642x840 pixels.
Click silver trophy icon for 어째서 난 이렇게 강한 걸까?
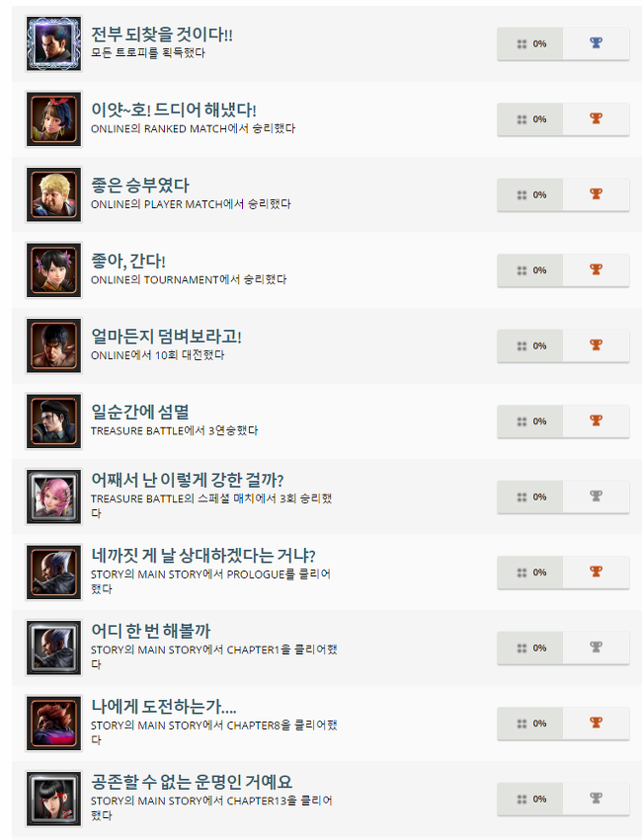[596, 496]
